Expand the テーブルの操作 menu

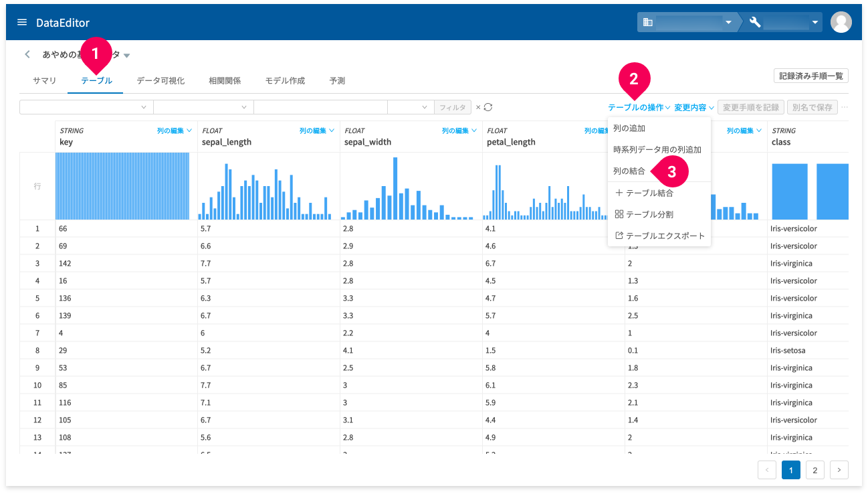pos(639,107)
